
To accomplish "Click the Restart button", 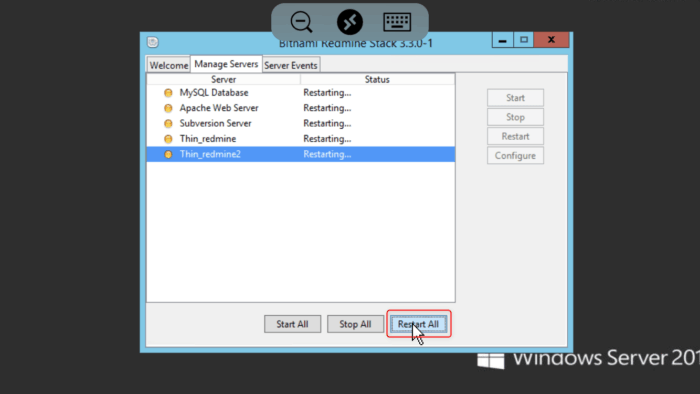I will 515,136.
